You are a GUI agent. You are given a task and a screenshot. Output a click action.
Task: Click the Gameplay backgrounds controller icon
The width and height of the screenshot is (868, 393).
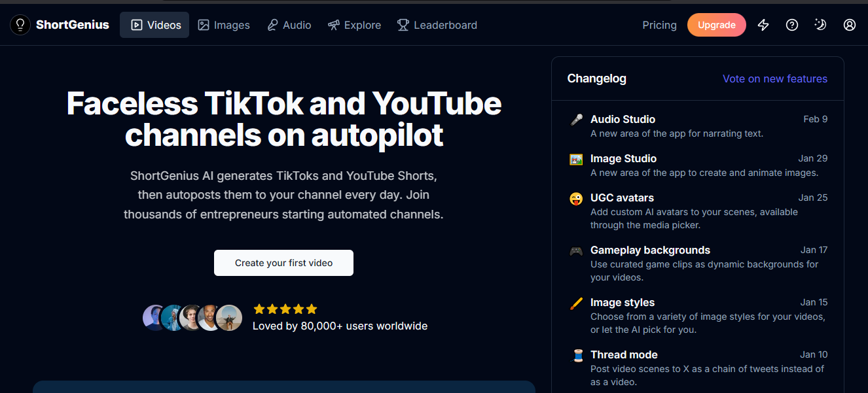(x=576, y=250)
